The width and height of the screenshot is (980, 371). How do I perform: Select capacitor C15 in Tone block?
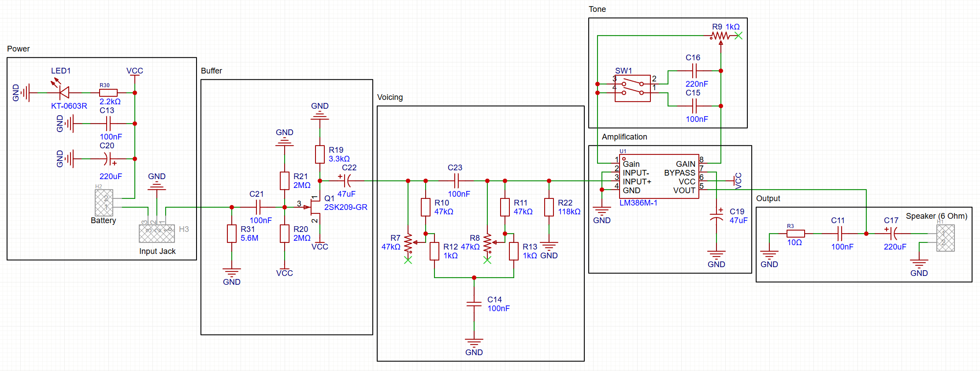point(694,106)
